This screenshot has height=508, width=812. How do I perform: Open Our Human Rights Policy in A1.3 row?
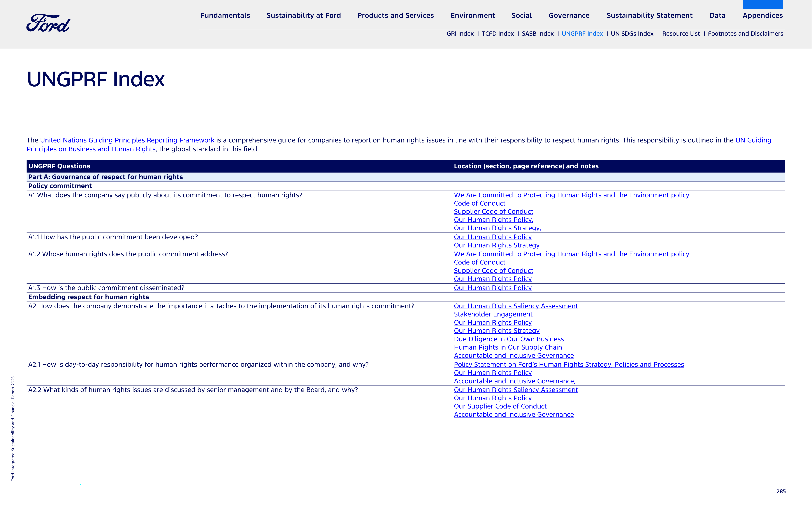tap(492, 288)
